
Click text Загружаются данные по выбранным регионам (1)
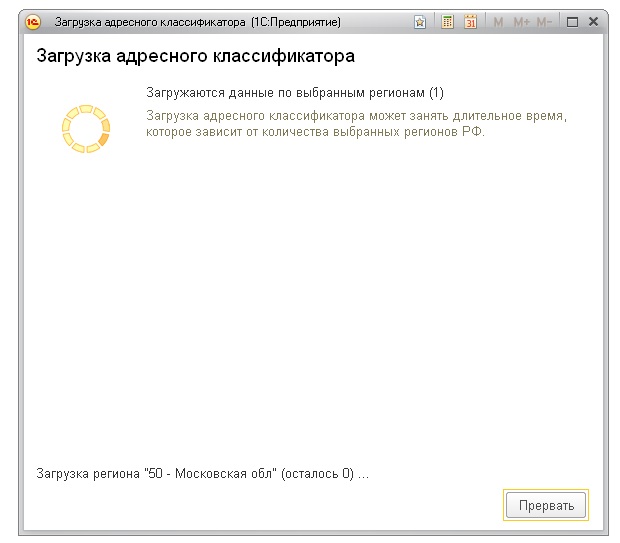click(295, 93)
